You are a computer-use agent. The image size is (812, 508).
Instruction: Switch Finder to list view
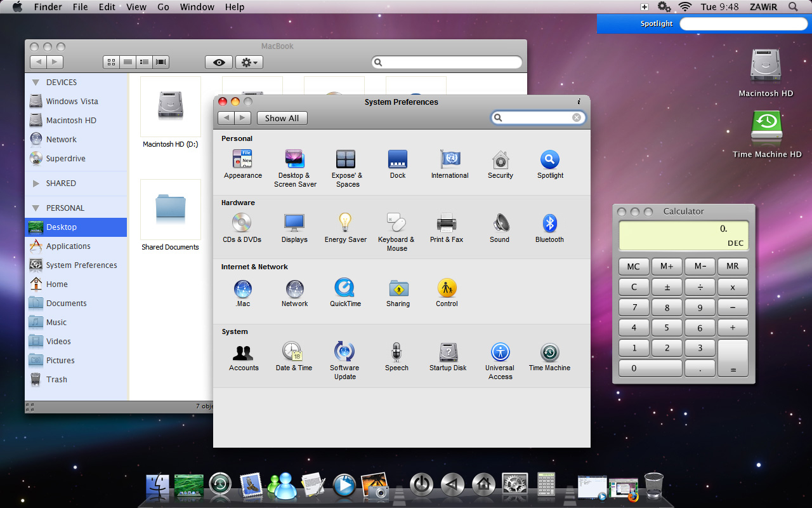click(128, 62)
